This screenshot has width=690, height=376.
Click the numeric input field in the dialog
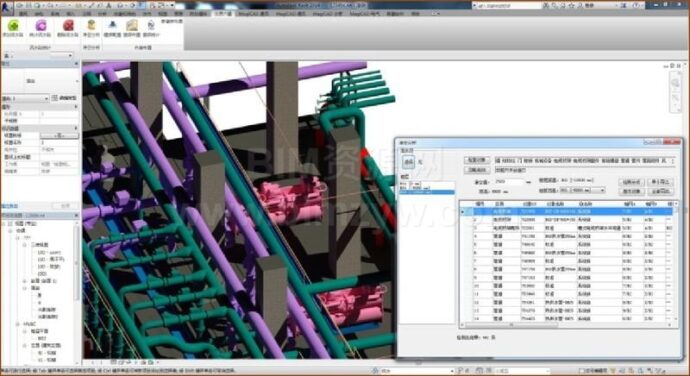coord(509,181)
